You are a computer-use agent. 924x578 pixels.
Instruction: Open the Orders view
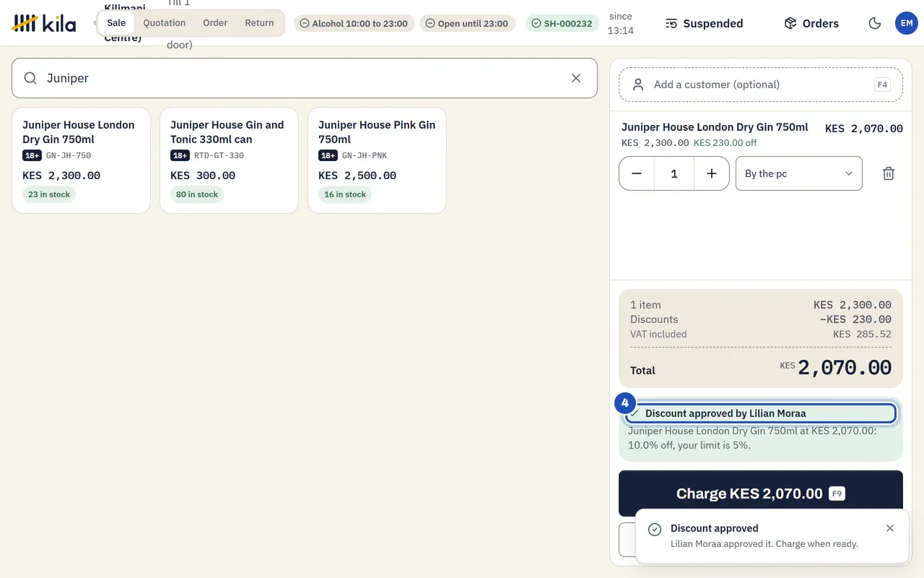(x=811, y=23)
